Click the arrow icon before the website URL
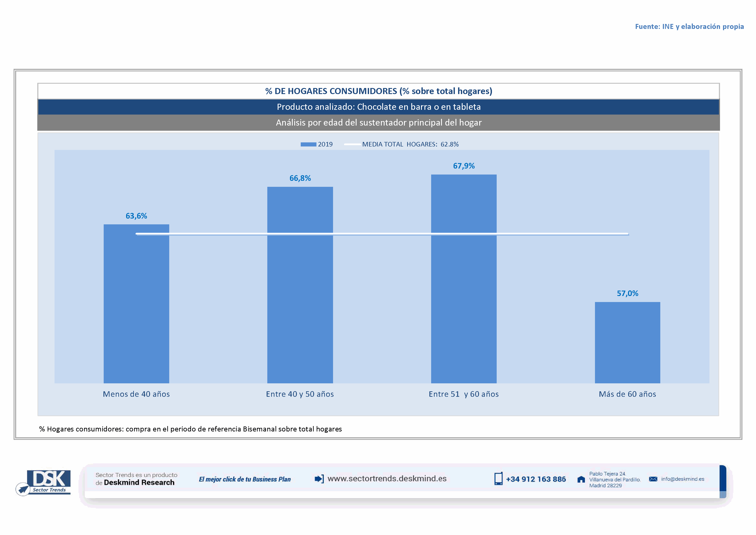 pyautogui.click(x=319, y=479)
